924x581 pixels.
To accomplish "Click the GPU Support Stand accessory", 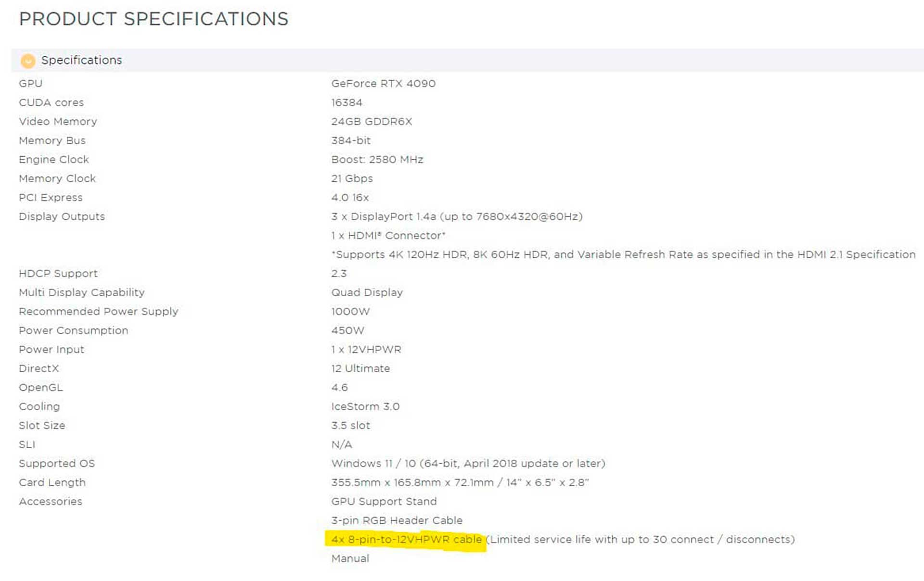I will (x=384, y=502).
